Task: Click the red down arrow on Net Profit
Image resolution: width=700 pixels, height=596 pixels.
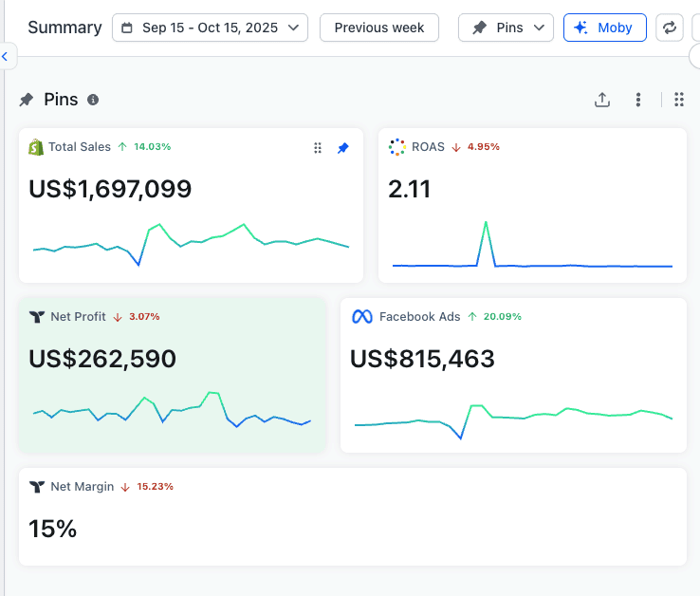Action: [118, 317]
